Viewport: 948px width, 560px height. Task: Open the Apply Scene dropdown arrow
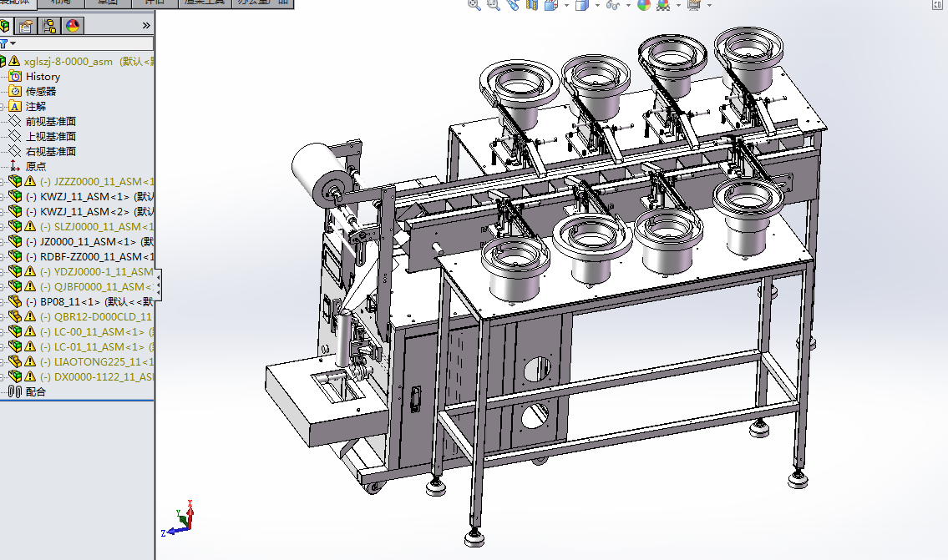click(677, 6)
